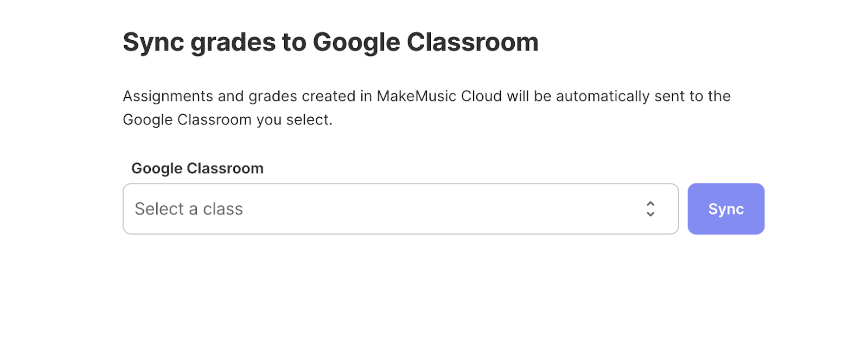
Task: Open the Select a class dropdown
Action: point(400,209)
